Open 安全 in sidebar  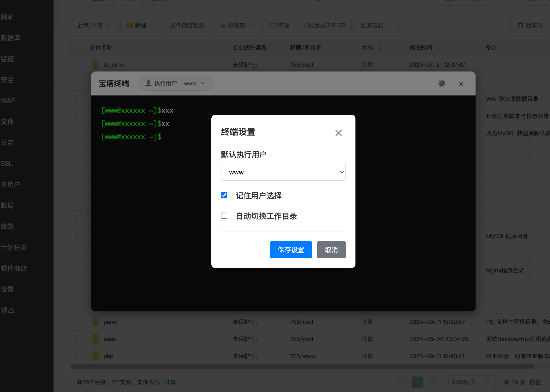(7, 80)
